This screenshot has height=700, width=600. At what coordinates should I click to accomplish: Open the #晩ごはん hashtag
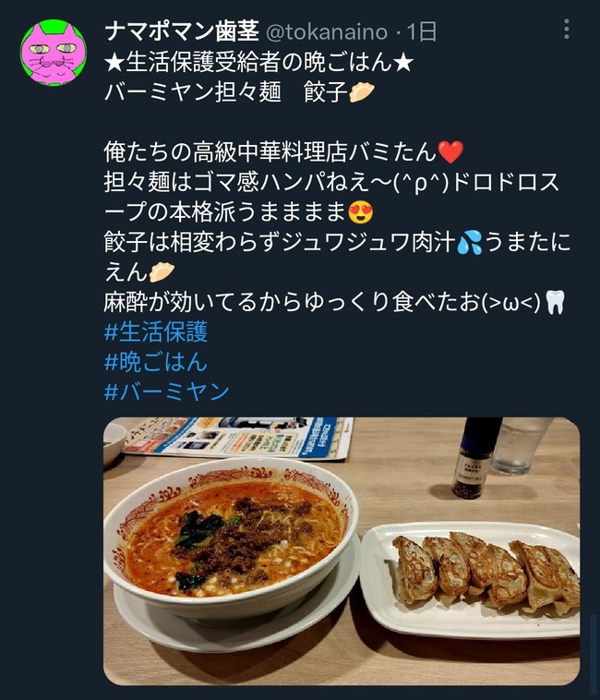[156, 362]
